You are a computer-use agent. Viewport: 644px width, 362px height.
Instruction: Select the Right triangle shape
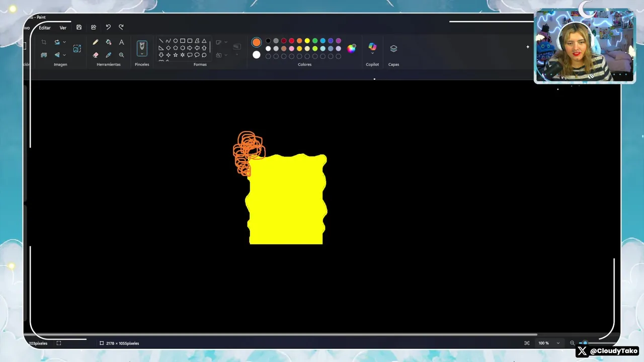click(x=161, y=48)
